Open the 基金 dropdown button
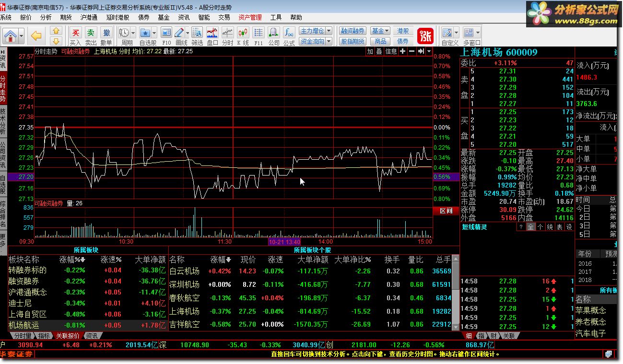Screen dimensions: 623x364 pos(380,31)
